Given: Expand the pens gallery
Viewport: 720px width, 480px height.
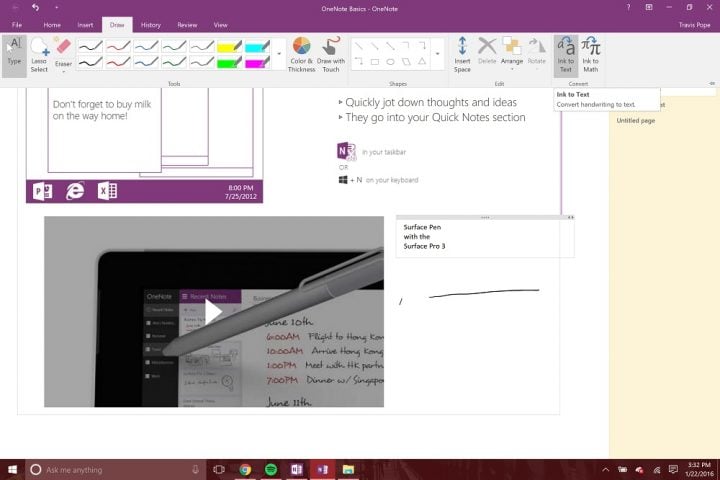Looking at the screenshot, I should pos(279,54).
